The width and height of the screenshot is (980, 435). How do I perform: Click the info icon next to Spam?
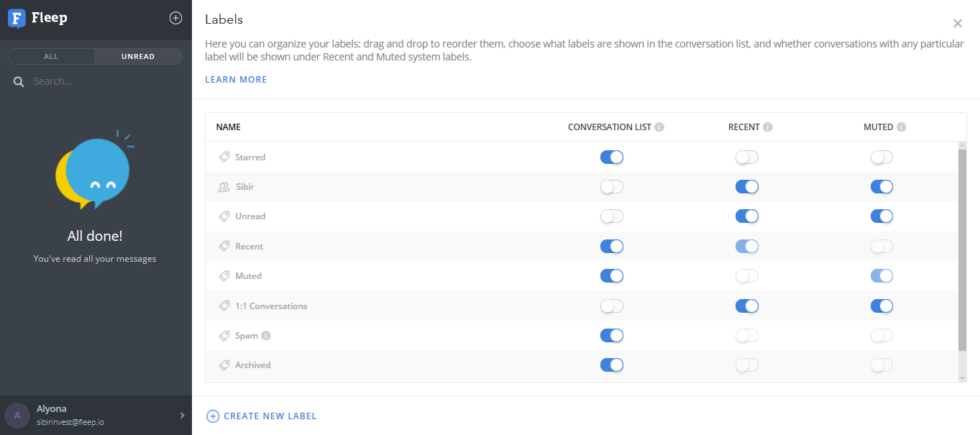(266, 336)
